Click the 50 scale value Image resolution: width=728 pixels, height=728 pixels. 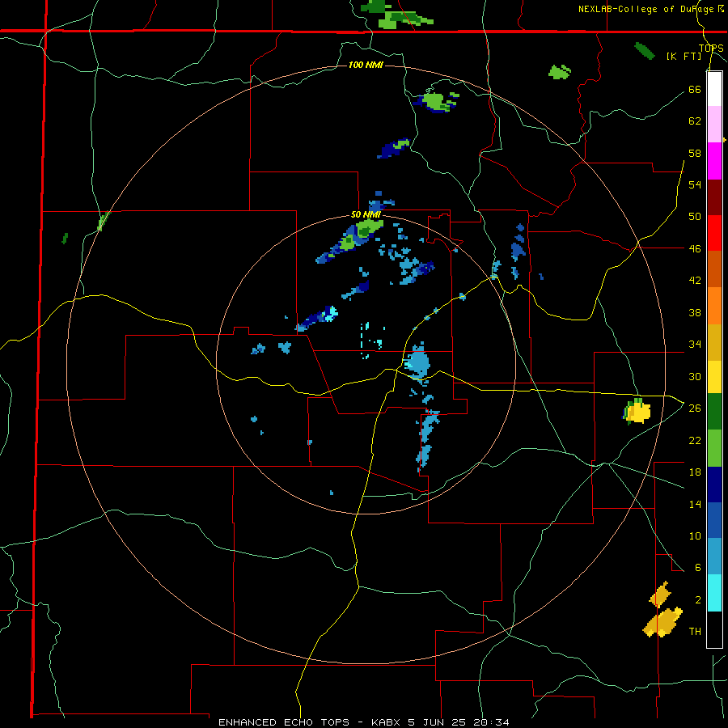tap(695, 217)
